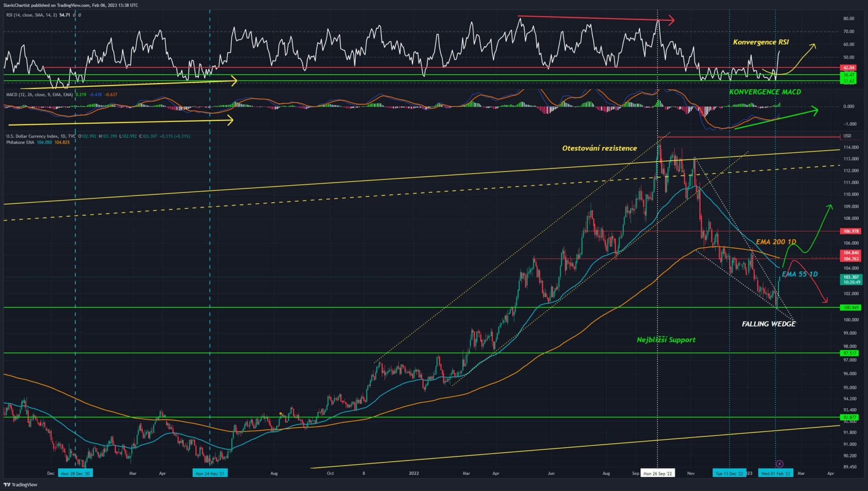Click the Nov label on time axis

click(691, 473)
